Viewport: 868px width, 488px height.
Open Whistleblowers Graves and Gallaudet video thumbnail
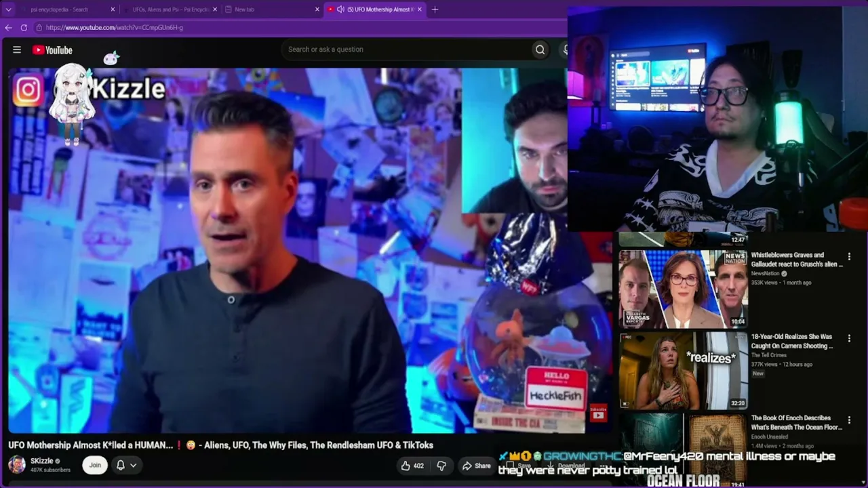(x=683, y=289)
